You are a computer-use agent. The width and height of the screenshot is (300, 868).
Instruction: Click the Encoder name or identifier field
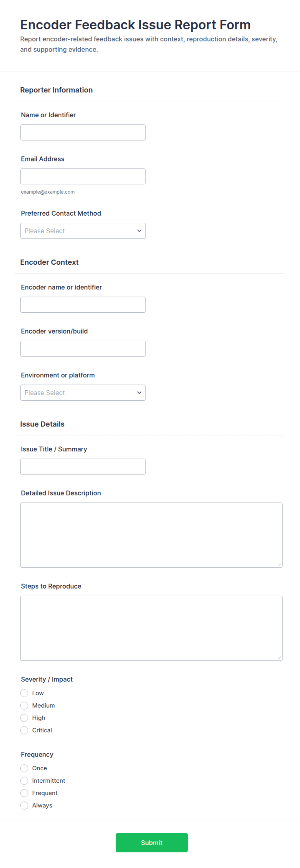tap(83, 305)
